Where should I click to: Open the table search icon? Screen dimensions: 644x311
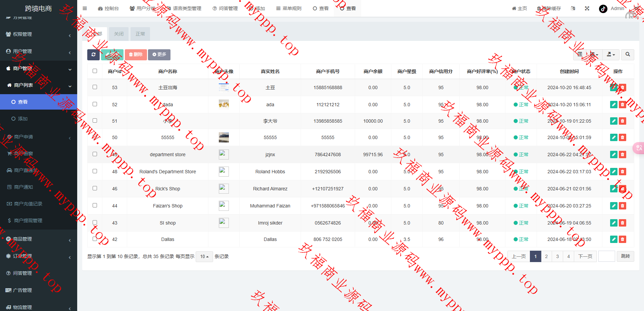point(628,54)
